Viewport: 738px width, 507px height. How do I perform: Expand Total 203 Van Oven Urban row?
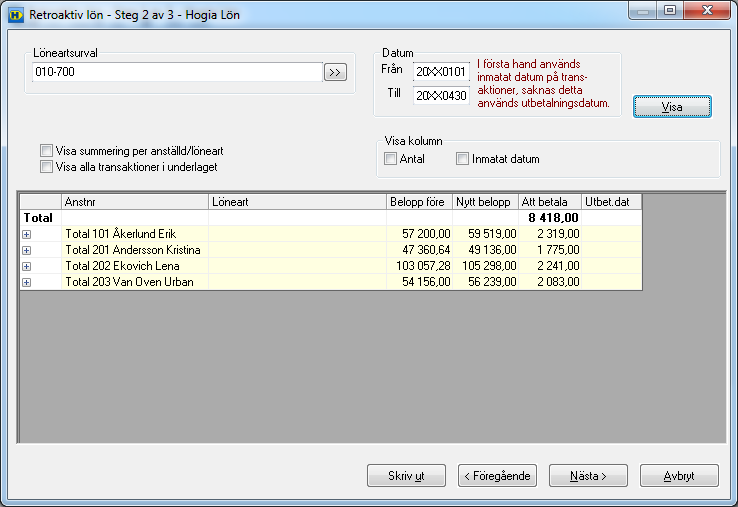[x=26, y=282]
